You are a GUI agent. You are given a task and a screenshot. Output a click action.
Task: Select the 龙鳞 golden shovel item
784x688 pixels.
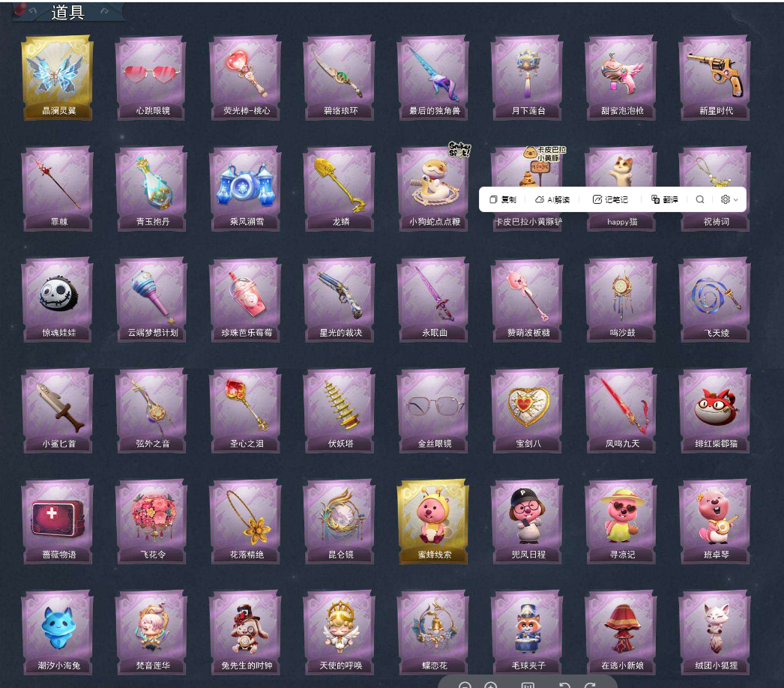coord(339,189)
